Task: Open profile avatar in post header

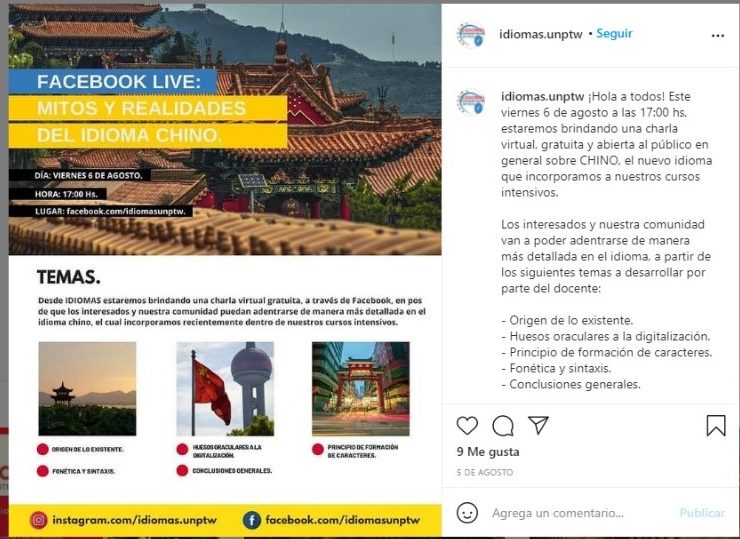Action: click(471, 35)
